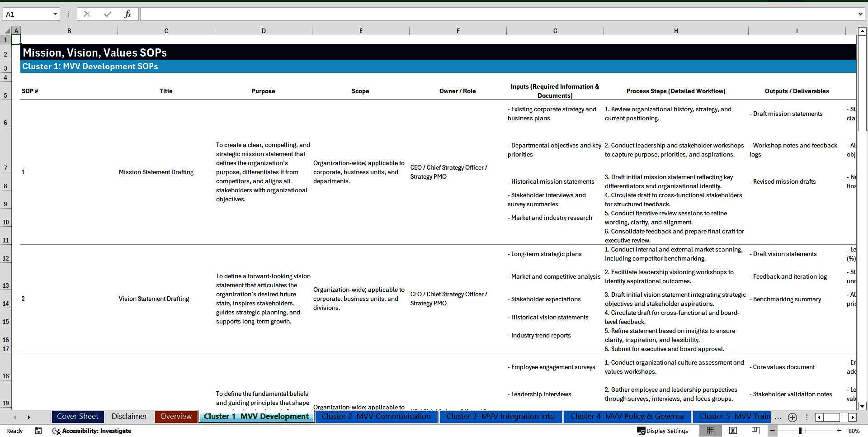Viewport: 868px width, 437px height.
Task: Switch to Page Layout view icon
Action: [x=733, y=431]
